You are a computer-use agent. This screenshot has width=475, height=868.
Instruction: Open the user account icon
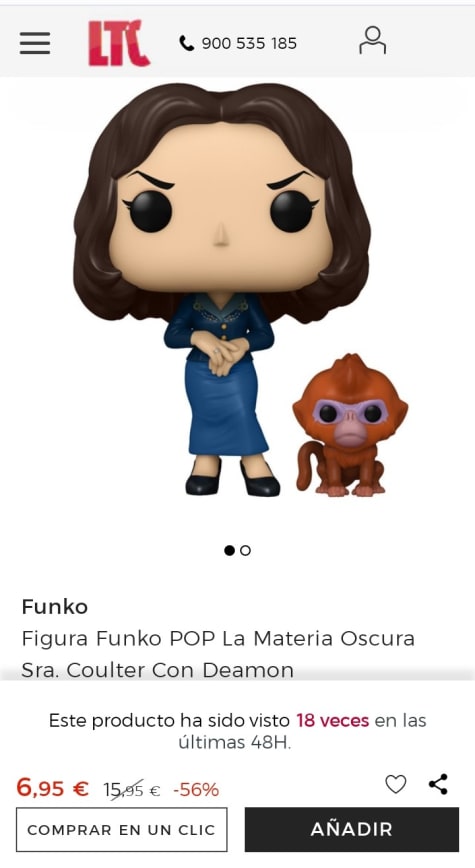(373, 40)
